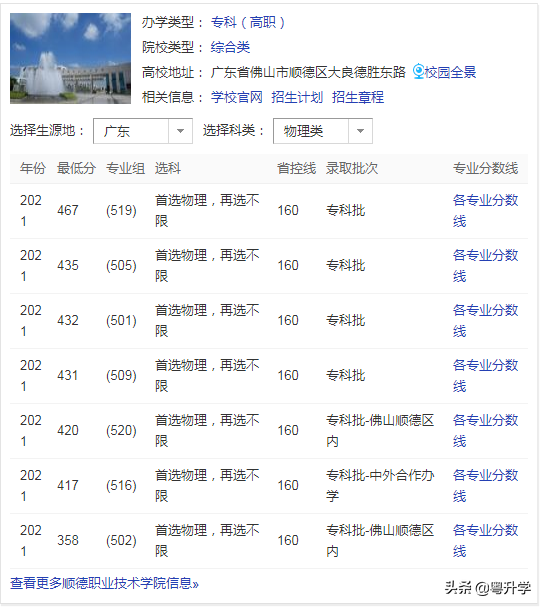Open the school thumbnail photo with fountain
543x607 pixels.
70,58
